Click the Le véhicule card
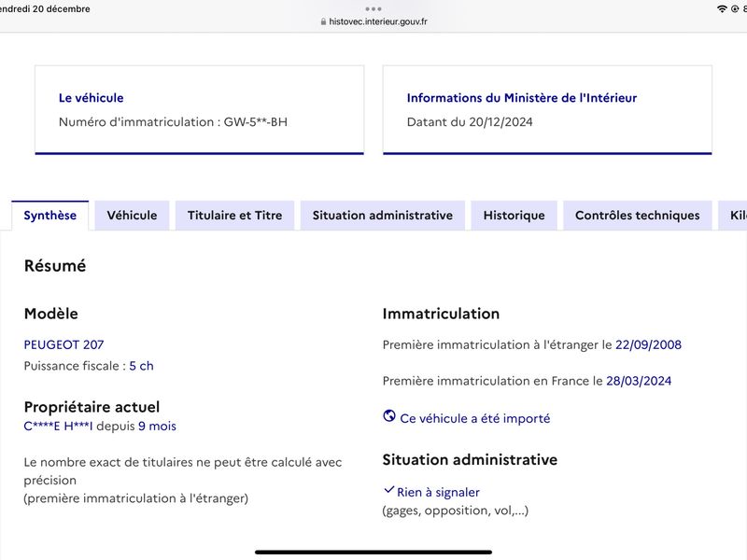This screenshot has height=560, width=747. pos(200,110)
